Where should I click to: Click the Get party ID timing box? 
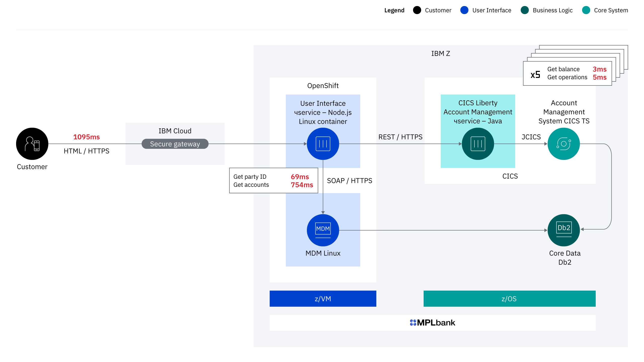pyautogui.click(x=273, y=180)
